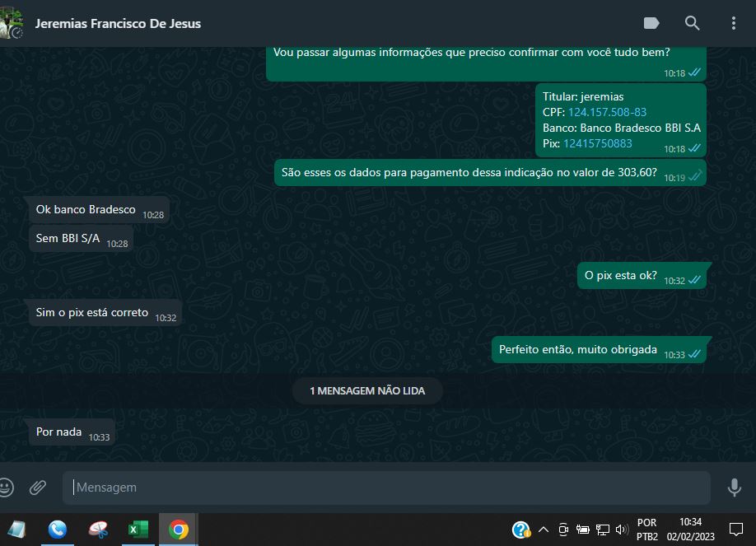Open Excel from the taskbar
Viewport: 756px width, 546px height.
point(138,530)
